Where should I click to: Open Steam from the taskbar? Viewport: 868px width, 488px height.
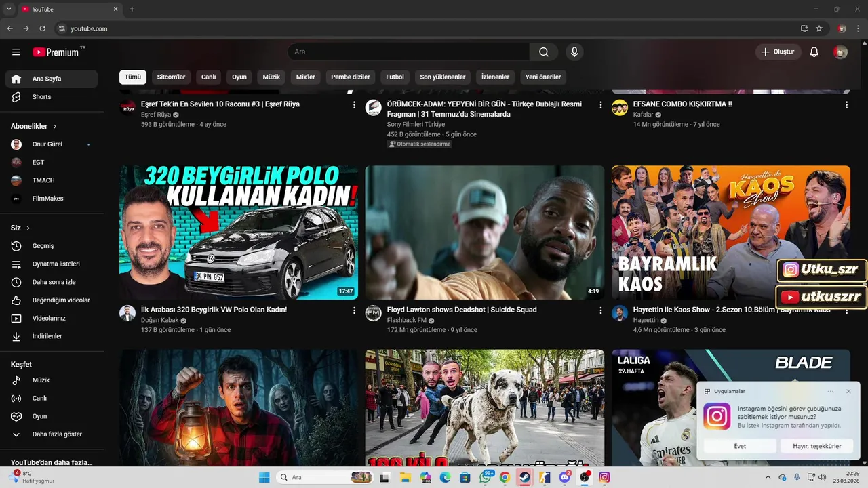pyautogui.click(x=524, y=477)
